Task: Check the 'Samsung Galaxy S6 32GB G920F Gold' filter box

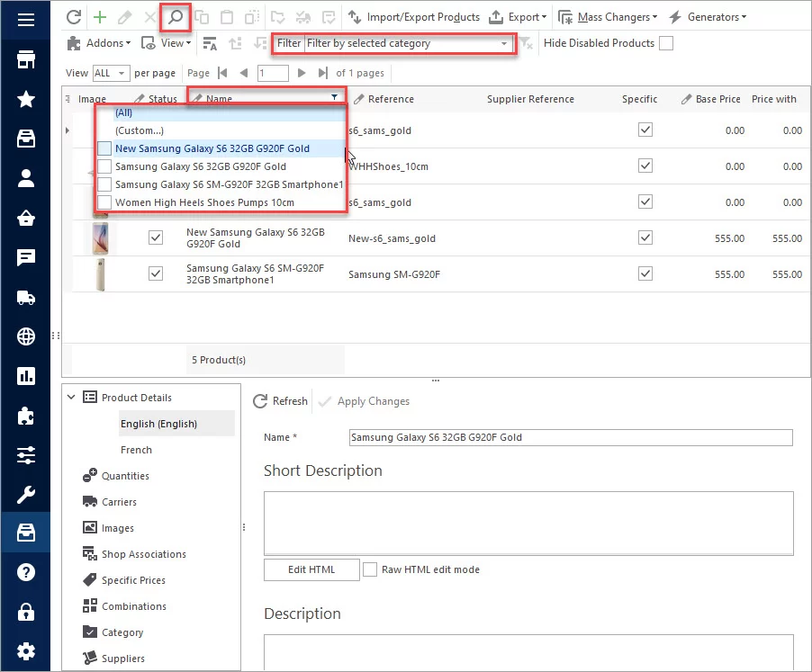Action: point(104,166)
